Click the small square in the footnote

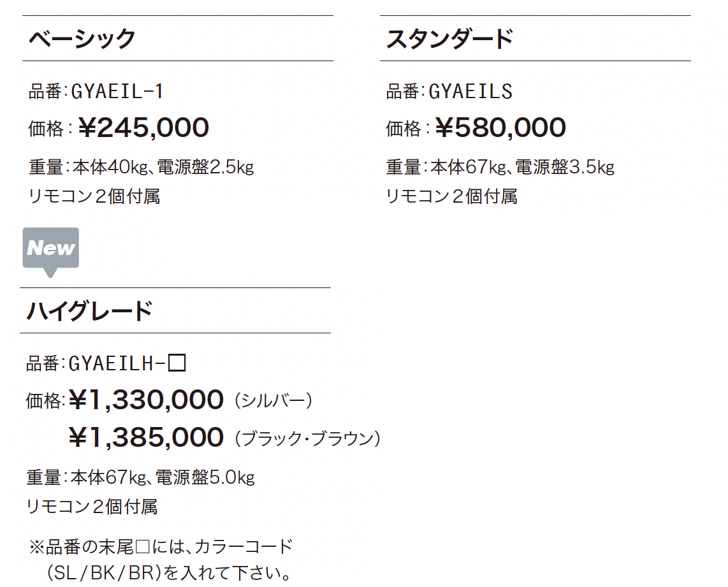click(x=142, y=547)
